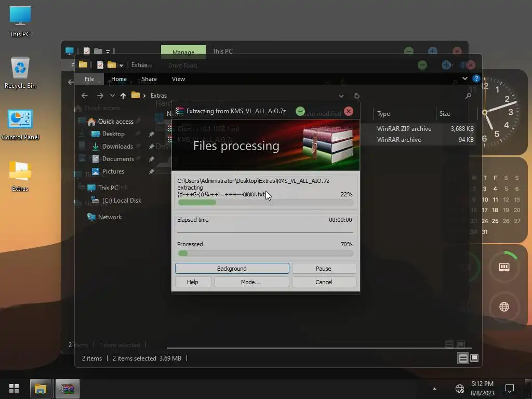This screenshot has height=399, width=532.
Task: Click the WinRAR icon in dialog title
Action: pos(179,111)
